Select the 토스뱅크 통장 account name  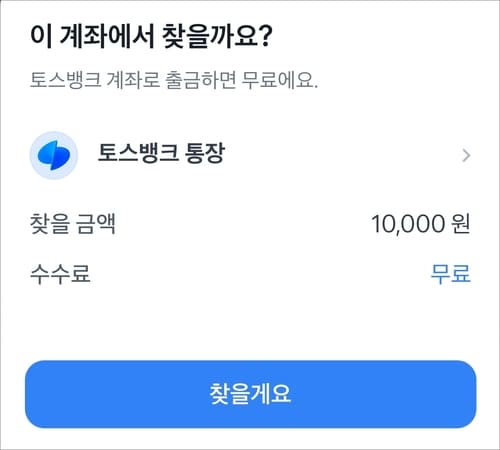pos(161,153)
